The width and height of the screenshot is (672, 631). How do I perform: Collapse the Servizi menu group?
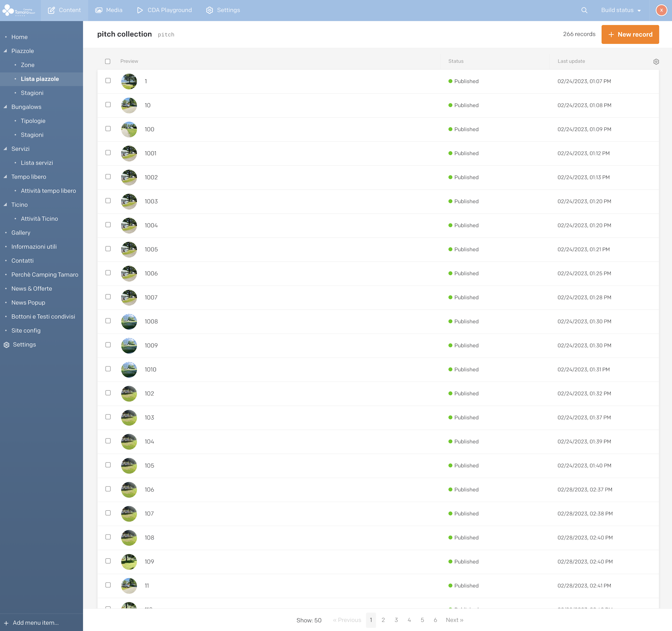coord(5,149)
